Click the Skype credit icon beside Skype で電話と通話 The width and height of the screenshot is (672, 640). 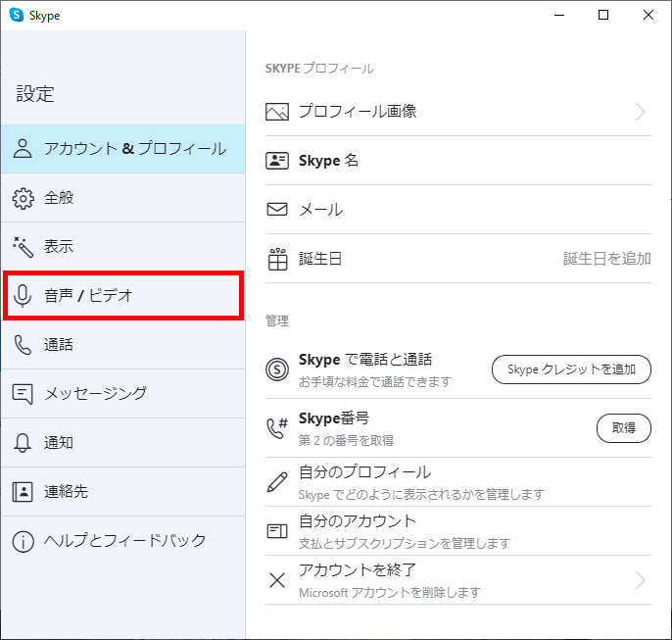(x=277, y=369)
